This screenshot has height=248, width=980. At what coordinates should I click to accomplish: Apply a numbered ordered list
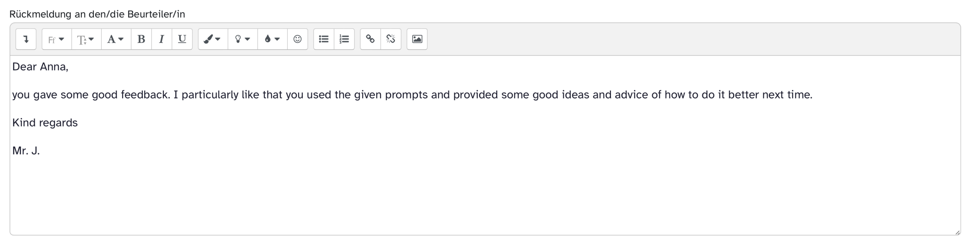click(344, 39)
